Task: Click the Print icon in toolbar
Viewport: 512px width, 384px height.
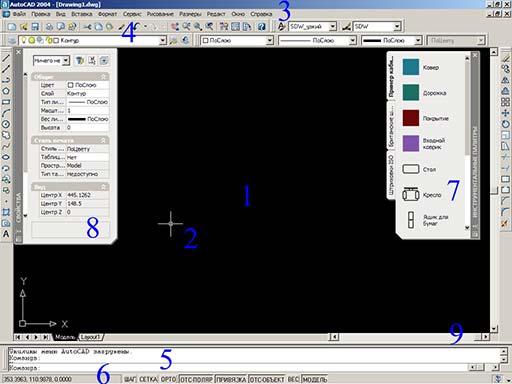Action: pos(49,27)
